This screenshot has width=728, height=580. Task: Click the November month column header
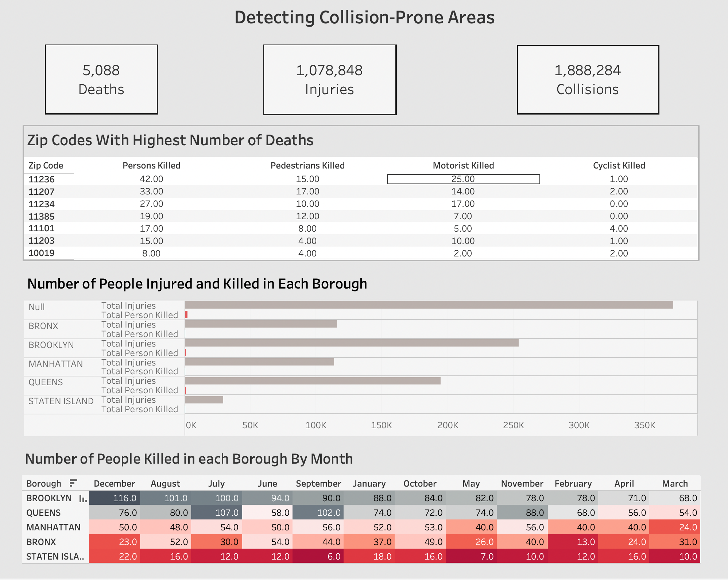click(522, 484)
